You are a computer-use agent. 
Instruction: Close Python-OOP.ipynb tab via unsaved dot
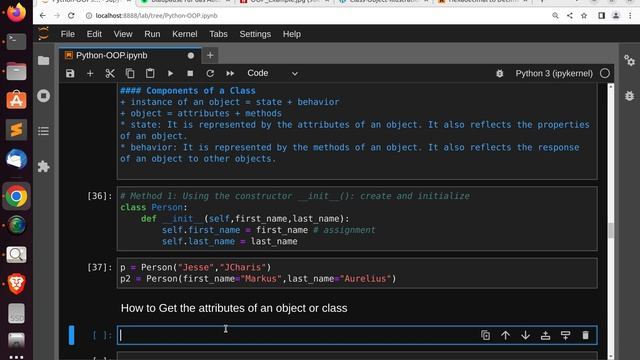(x=191, y=56)
